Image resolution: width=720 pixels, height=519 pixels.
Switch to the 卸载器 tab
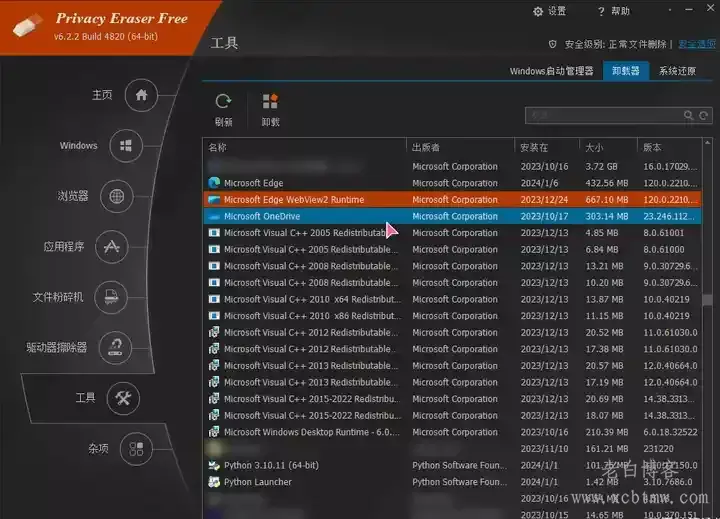626,71
